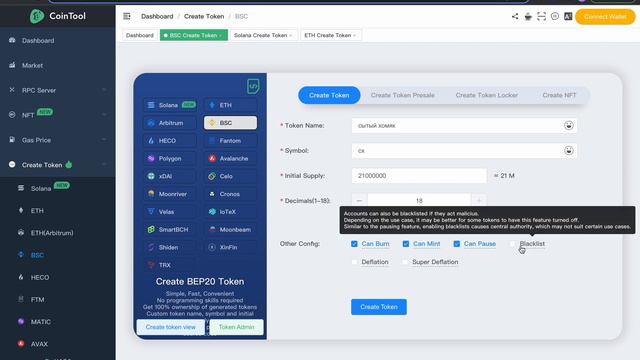Image resolution: width=640 pixels, height=360 pixels.
Task: Select XinFin network in chain grid
Action: pyautogui.click(x=230, y=247)
